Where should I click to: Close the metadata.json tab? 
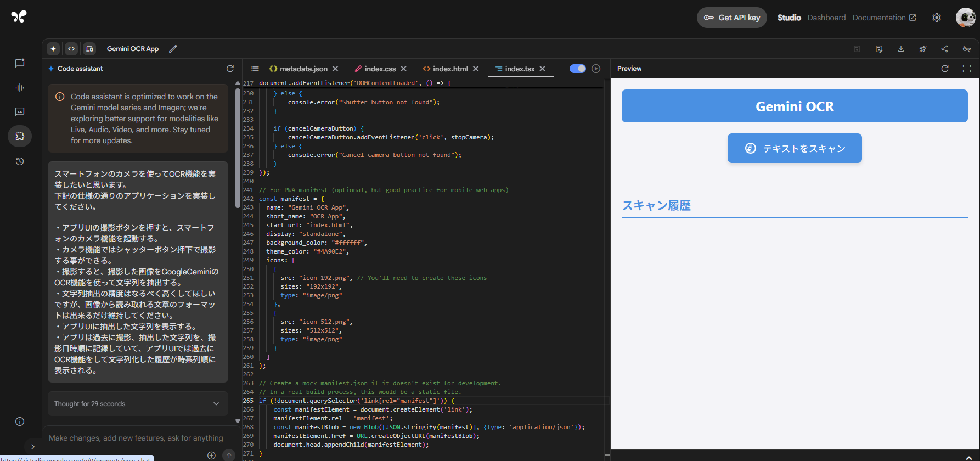[335, 69]
